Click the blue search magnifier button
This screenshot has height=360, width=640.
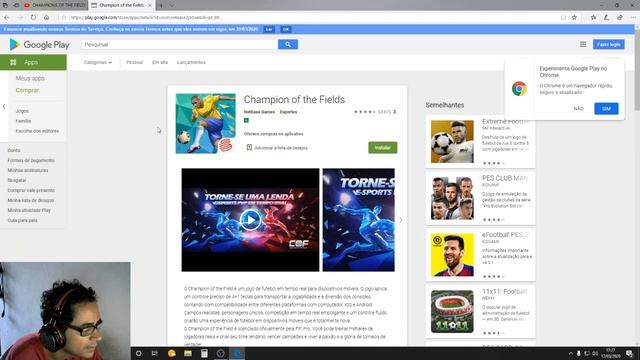[288, 44]
